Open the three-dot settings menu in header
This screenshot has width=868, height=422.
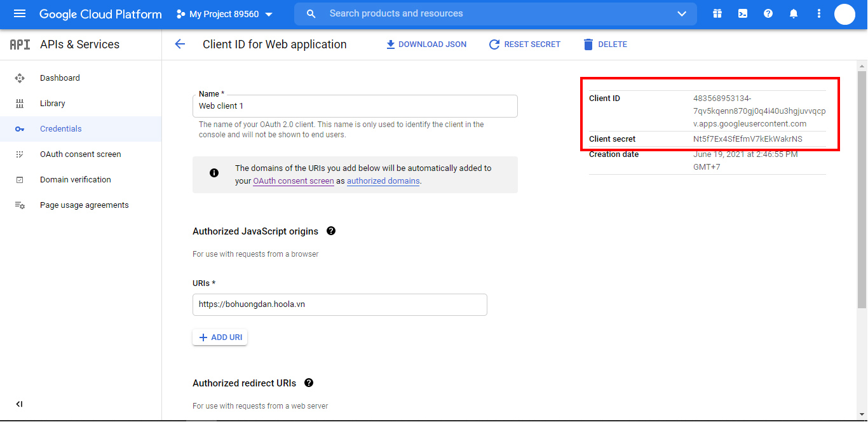coord(819,14)
